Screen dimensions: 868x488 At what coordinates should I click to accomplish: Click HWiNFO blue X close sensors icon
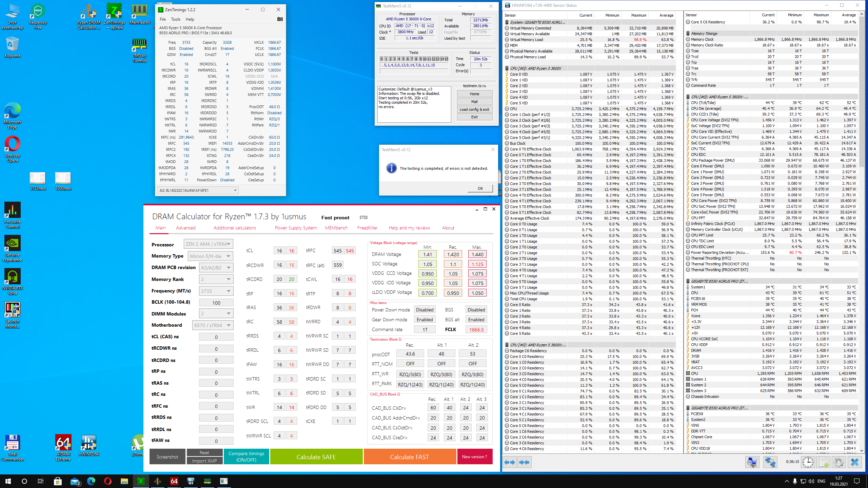854,462
